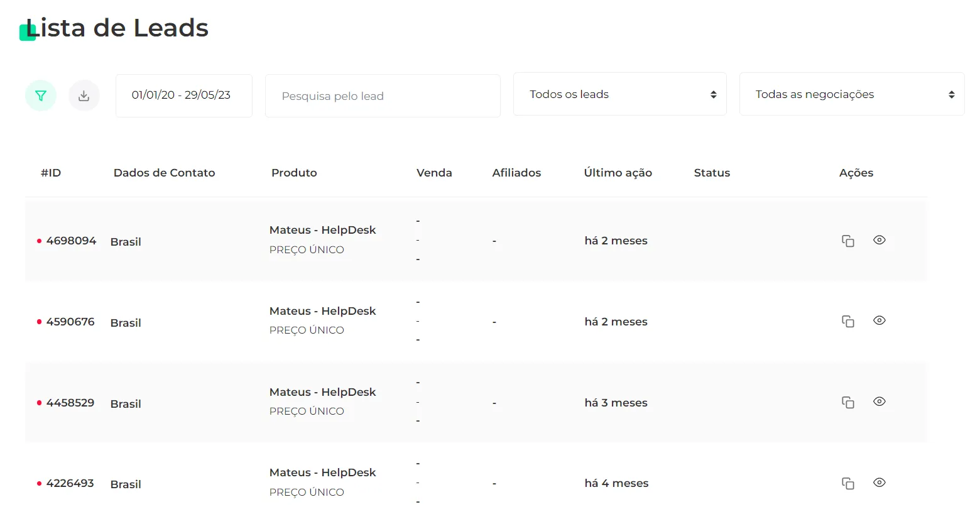
Task: Open the Todos os leads dropdown
Action: 620,94
